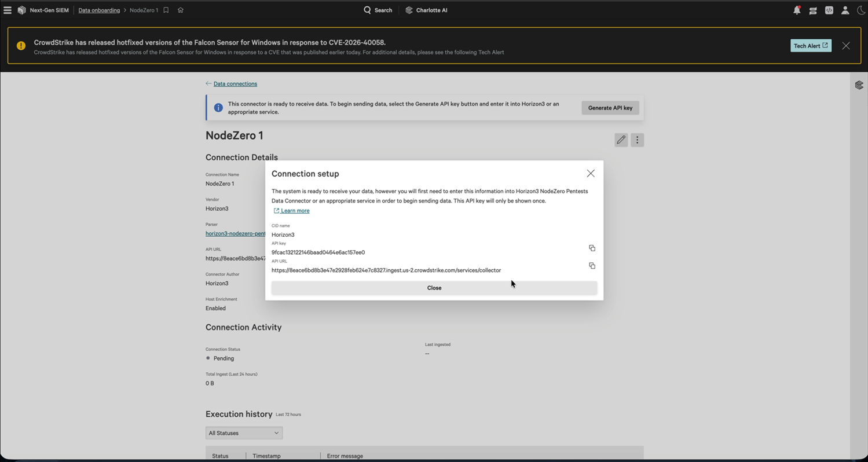The width and height of the screenshot is (868, 462).
Task: Click the Enabled host enrichment value
Action: 215,308
